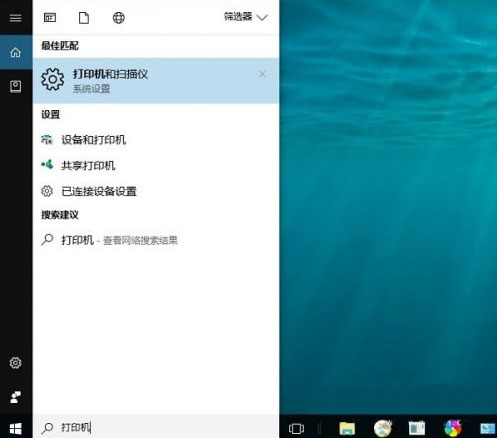Open the round painter app on taskbar
497x438 pixels.
coord(382,428)
